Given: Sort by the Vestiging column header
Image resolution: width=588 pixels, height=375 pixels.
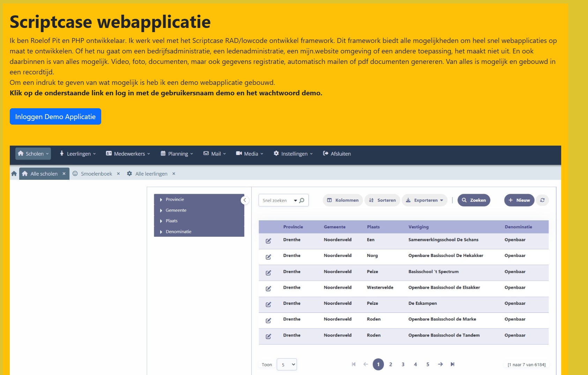Looking at the screenshot, I should pos(418,227).
